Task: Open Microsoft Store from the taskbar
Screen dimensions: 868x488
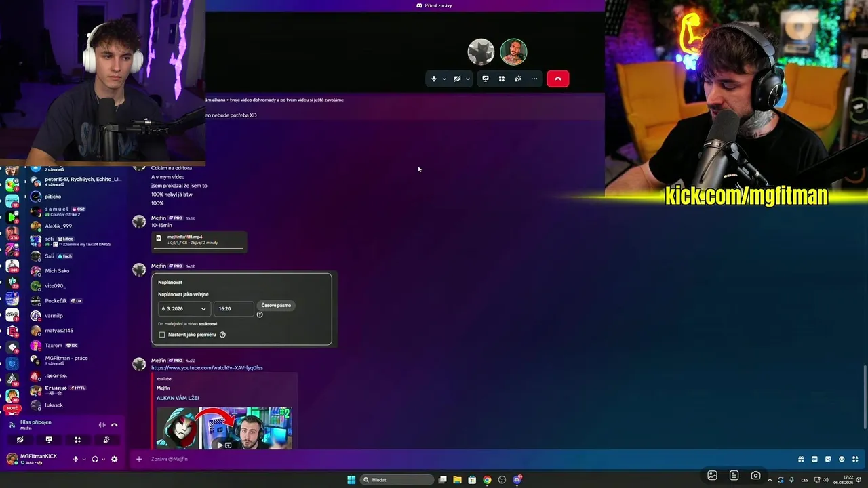Action: [x=472, y=480]
